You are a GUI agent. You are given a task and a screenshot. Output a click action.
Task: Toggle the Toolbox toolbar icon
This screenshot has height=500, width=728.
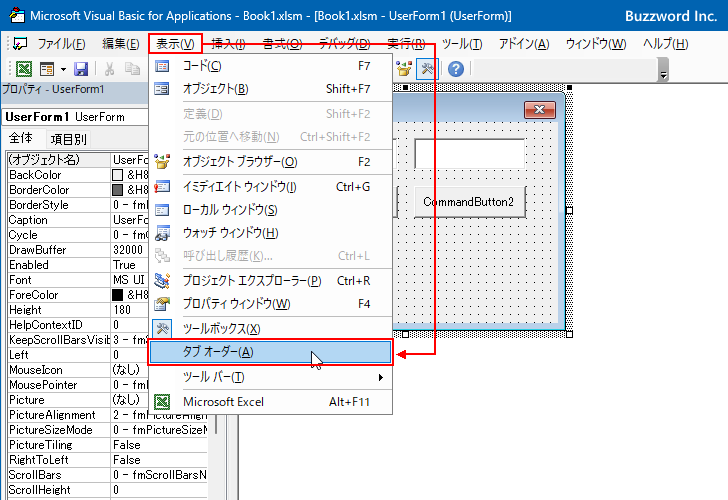pyautogui.click(x=427, y=69)
